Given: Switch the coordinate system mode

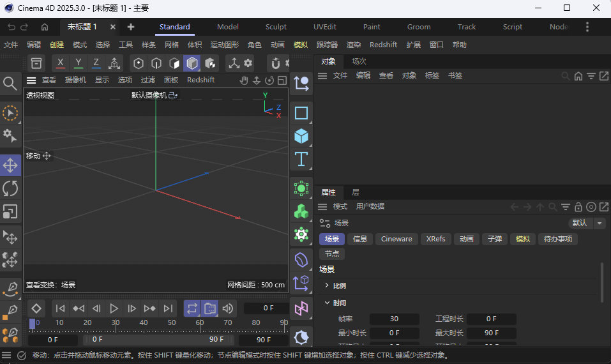Looking at the screenshot, I should pyautogui.click(x=114, y=63).
